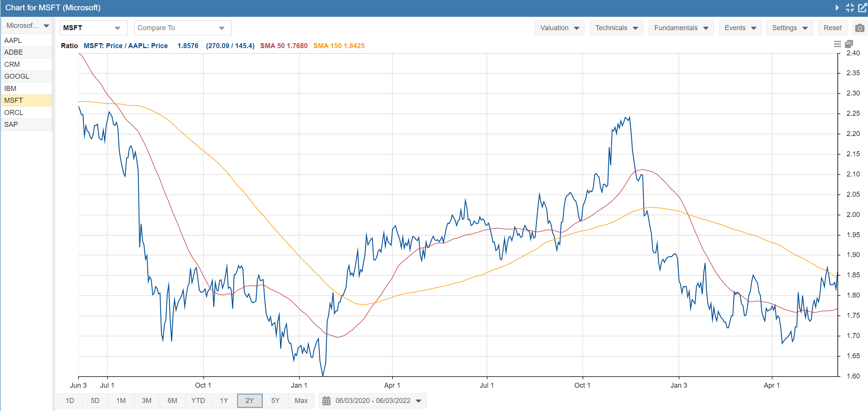Viewport: 868px width, 411px height.
Task: Expand the Technicals dropdown
Action: point(616,28)
